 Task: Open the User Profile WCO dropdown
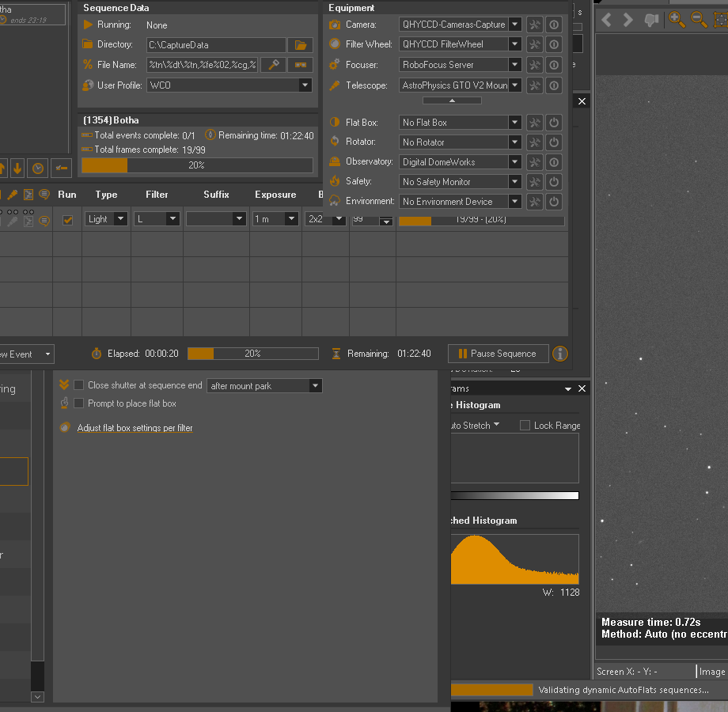(x=305, y=85)
